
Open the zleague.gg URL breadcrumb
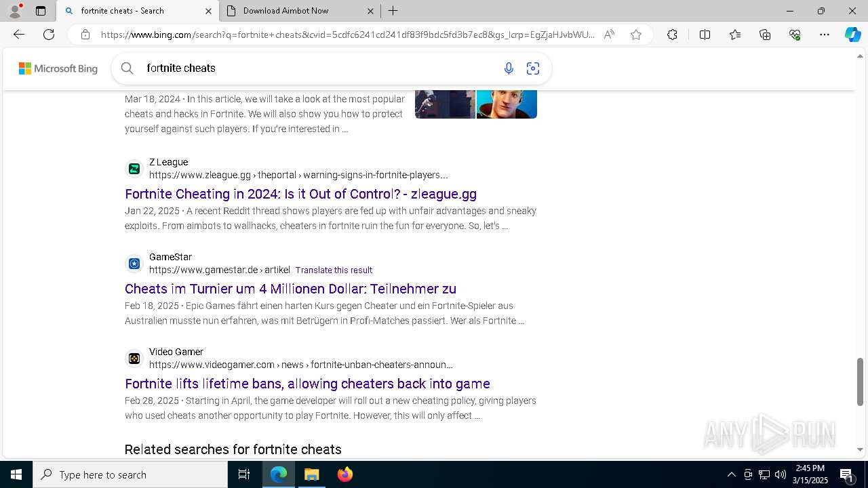298,175
